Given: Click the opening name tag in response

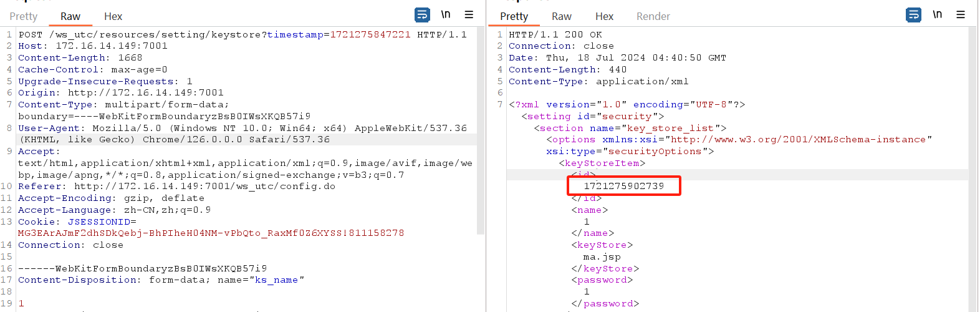Looking at the screenshot, I should [590, 210].
